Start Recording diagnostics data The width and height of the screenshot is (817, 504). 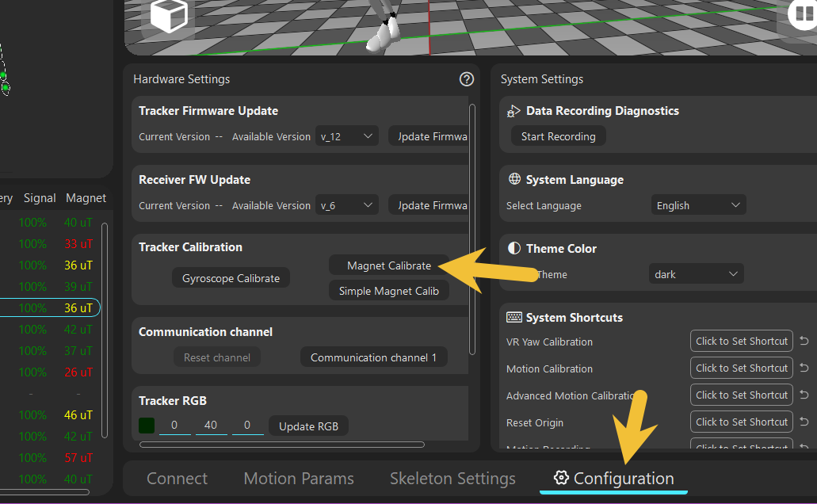click(558, 136)
